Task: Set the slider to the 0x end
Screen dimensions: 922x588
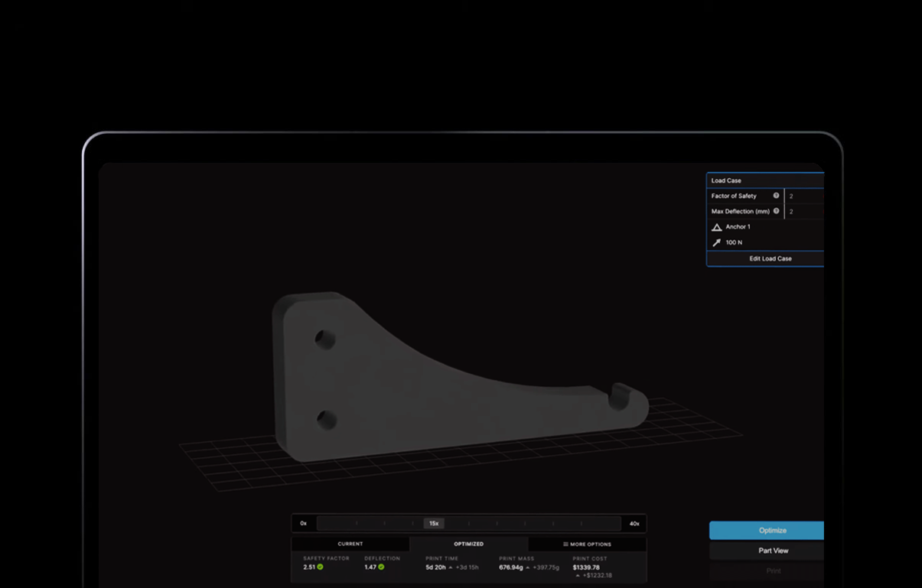Action: point(303,524)
